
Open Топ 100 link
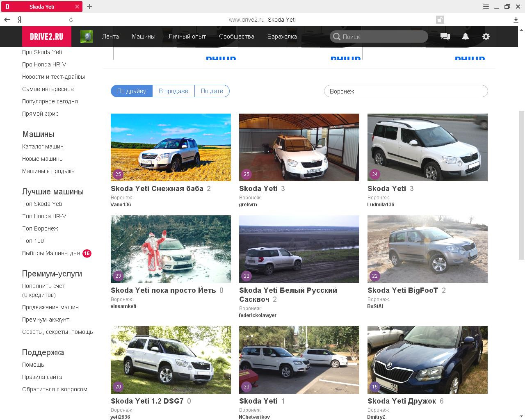point(33,241)
